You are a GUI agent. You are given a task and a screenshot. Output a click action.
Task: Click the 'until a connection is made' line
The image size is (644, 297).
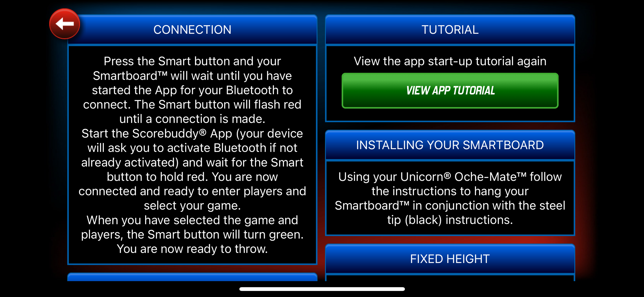pyautogui.click(x=192, y=119)
